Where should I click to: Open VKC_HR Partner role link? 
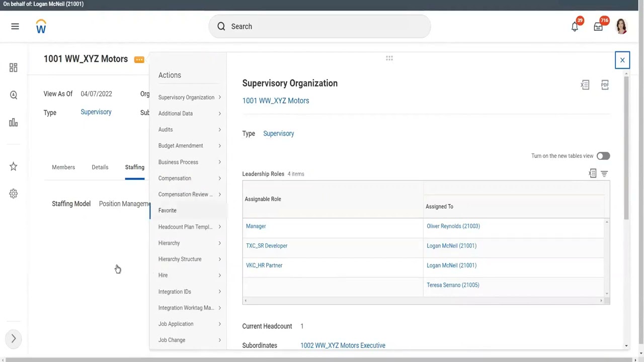click(x=264, y=265)
